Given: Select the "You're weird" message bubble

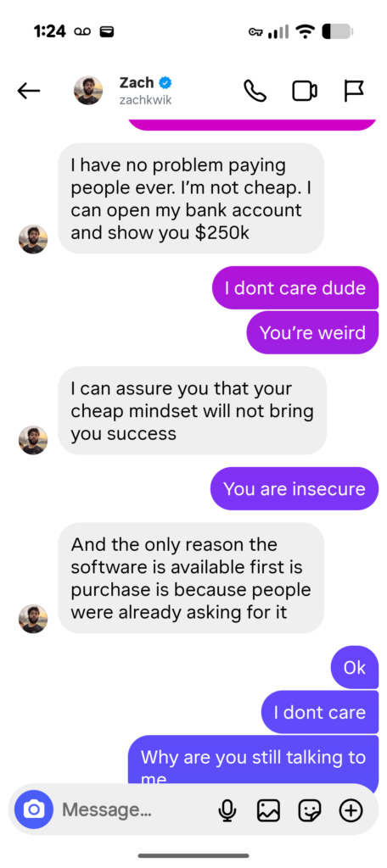Looking at the screenshot, I should pos(312,332).
